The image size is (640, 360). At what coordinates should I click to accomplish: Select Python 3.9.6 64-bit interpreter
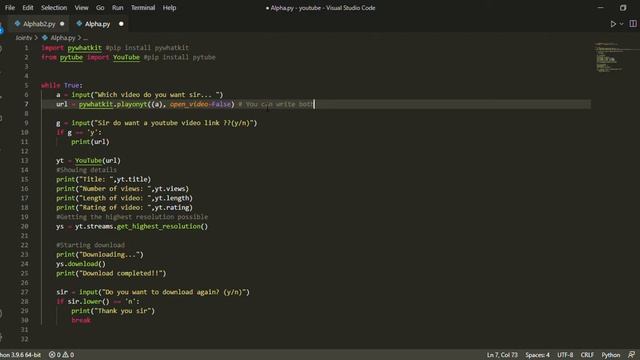pyautogui.click(x=20, y=355)
